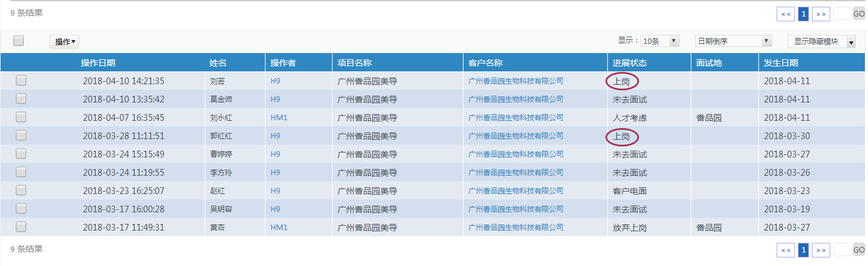Click the 上岗 status in 刘芸's row
The image size is (868, 266).
click(x=621, y=81)
